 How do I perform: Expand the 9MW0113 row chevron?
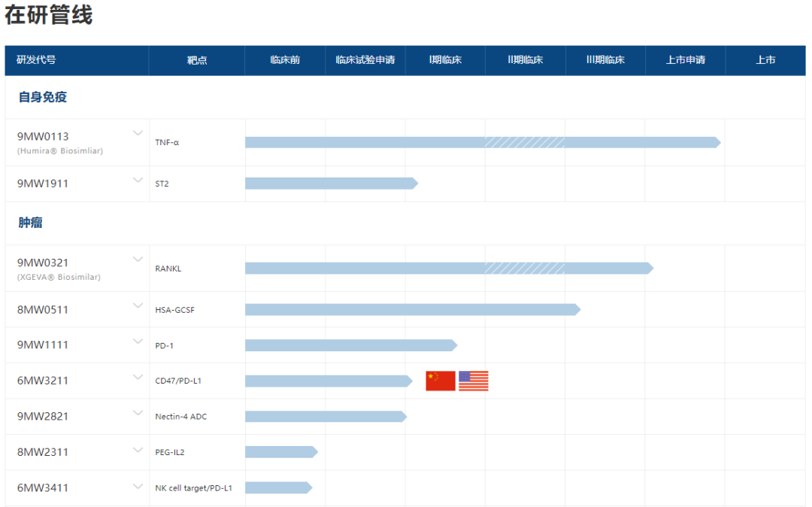[x=138, y=133]
